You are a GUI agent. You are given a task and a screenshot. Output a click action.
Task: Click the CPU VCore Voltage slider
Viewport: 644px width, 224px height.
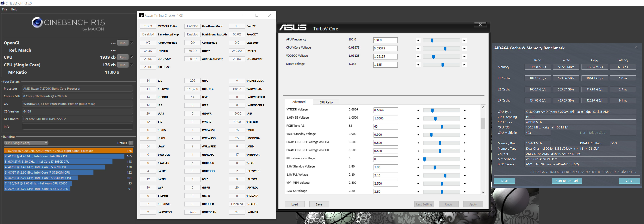pos(445,48)
